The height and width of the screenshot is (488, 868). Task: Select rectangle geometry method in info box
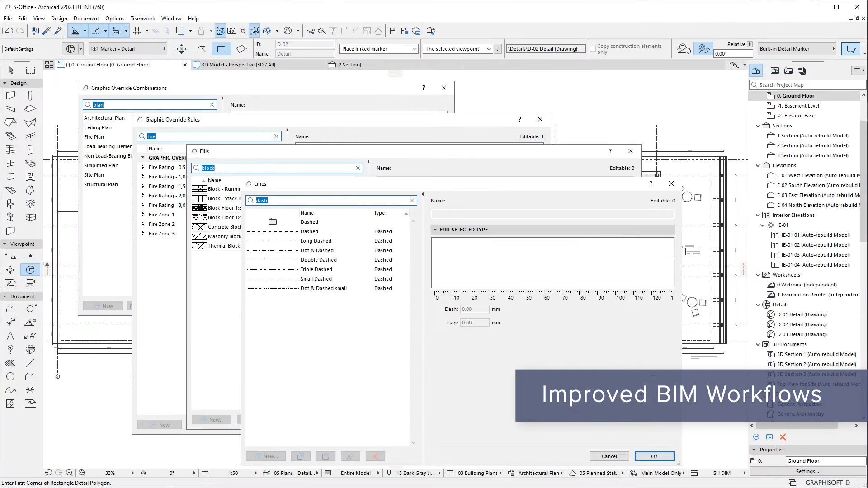coord(222,49)
